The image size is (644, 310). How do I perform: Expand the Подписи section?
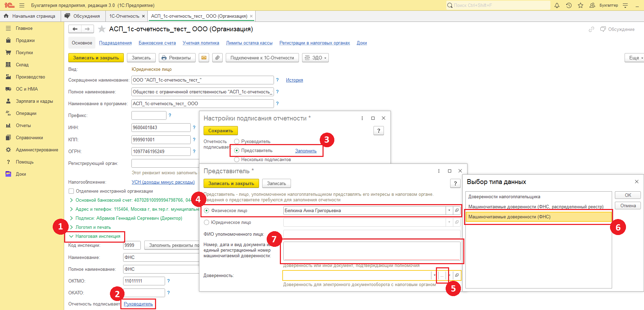71,218
